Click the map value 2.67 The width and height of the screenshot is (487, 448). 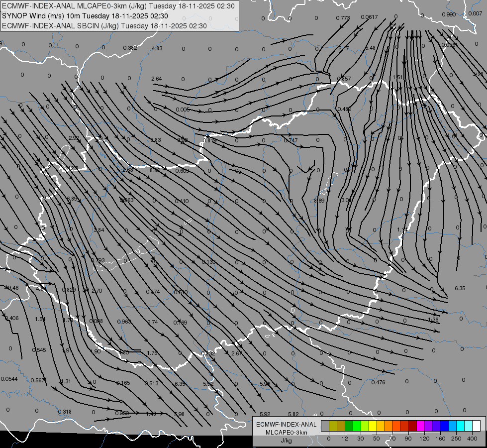pyautogui.click(x=237, y=353)
